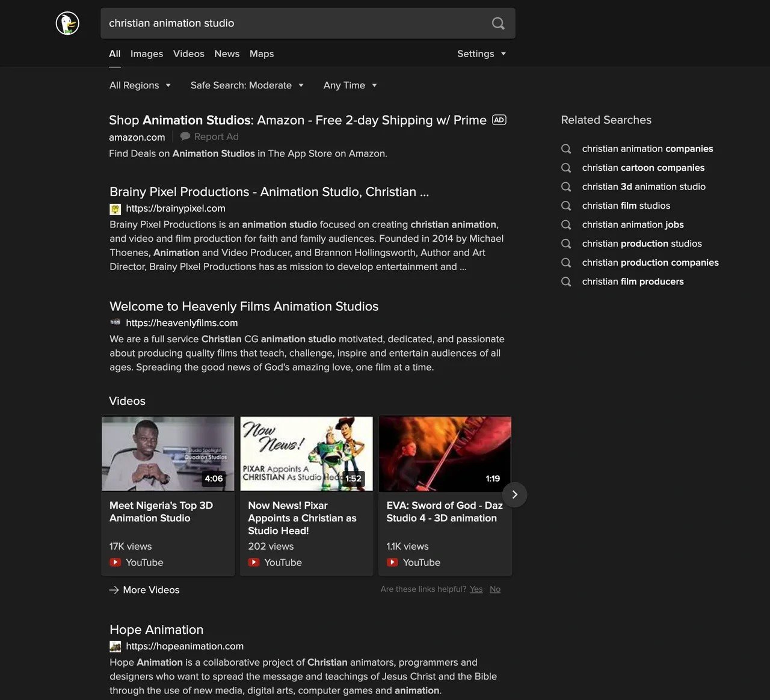
Task: Click the 1.1K views text
Action: point(407,546)
